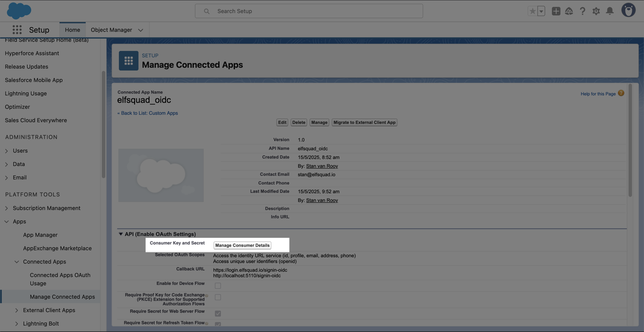Toggle Require Secret for Web Server Flow
Image resolution: width=644 pixels, height=332 pixels.
point(218,314)
